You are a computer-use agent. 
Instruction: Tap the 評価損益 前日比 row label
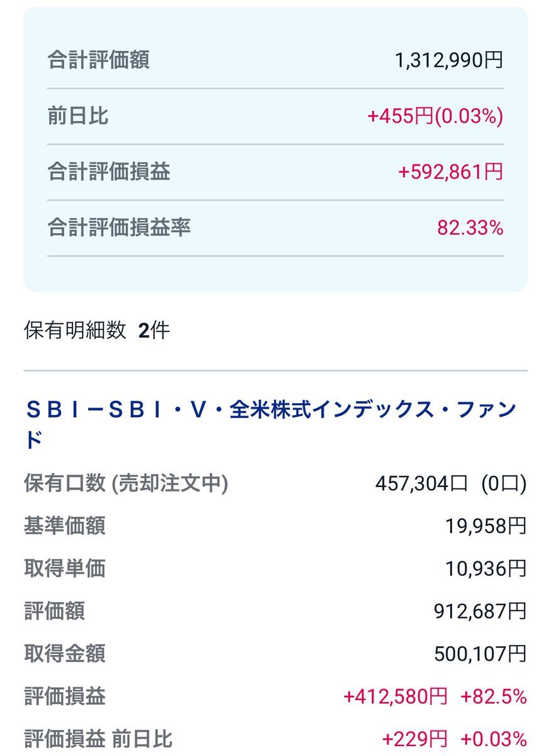[98, 738]
